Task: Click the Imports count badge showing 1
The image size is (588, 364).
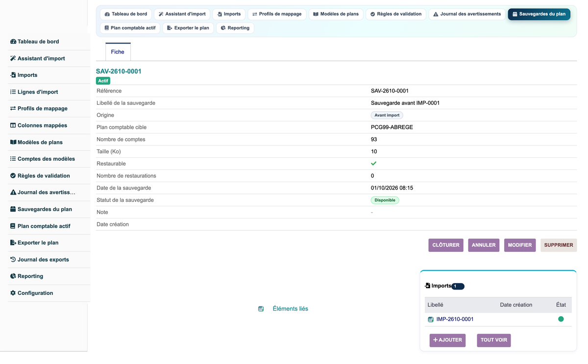Action: (x=458, y=286)
